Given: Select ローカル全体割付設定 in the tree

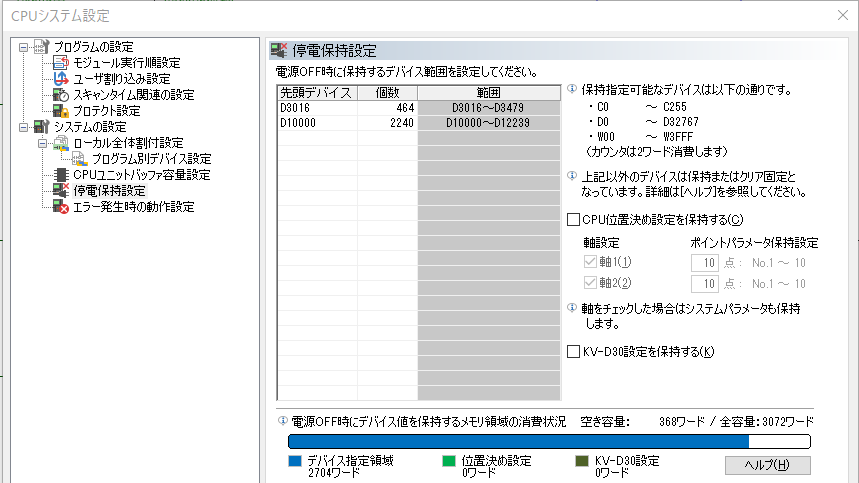Looking at the screenshot, I should pos(128,143).
